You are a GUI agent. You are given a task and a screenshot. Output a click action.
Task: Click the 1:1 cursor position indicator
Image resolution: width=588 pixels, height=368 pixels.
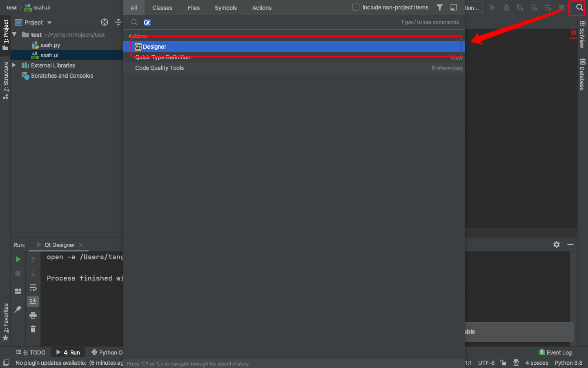click(468, 363)
